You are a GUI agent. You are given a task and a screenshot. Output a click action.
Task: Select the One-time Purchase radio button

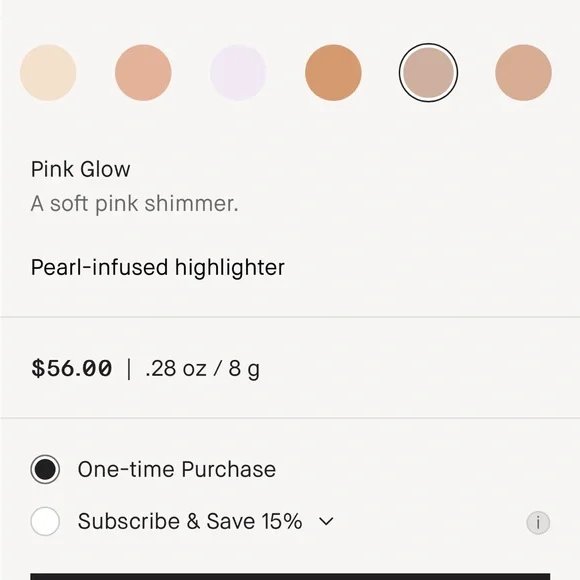click(45, 469)
